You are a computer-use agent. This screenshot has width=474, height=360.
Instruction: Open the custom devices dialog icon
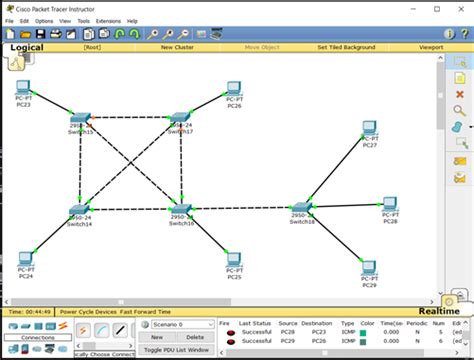tap(217, 34)
